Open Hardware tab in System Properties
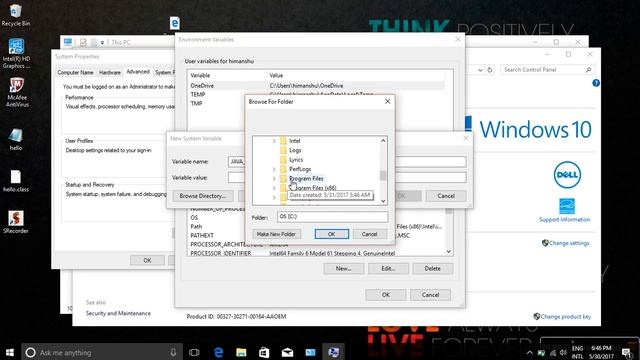This screenshot has width=640, height=360. 110,72
